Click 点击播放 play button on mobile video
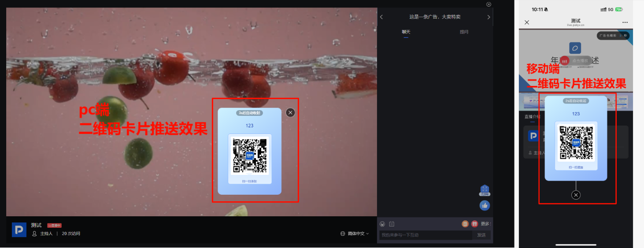Image resolution: width=644 pixels, height=248 pixels. [x=577, y=61]
